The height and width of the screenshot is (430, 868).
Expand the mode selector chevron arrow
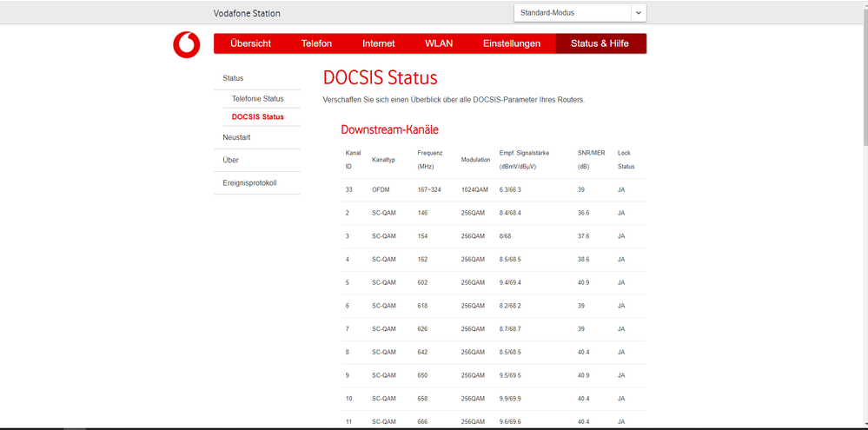tap(639, 13)
